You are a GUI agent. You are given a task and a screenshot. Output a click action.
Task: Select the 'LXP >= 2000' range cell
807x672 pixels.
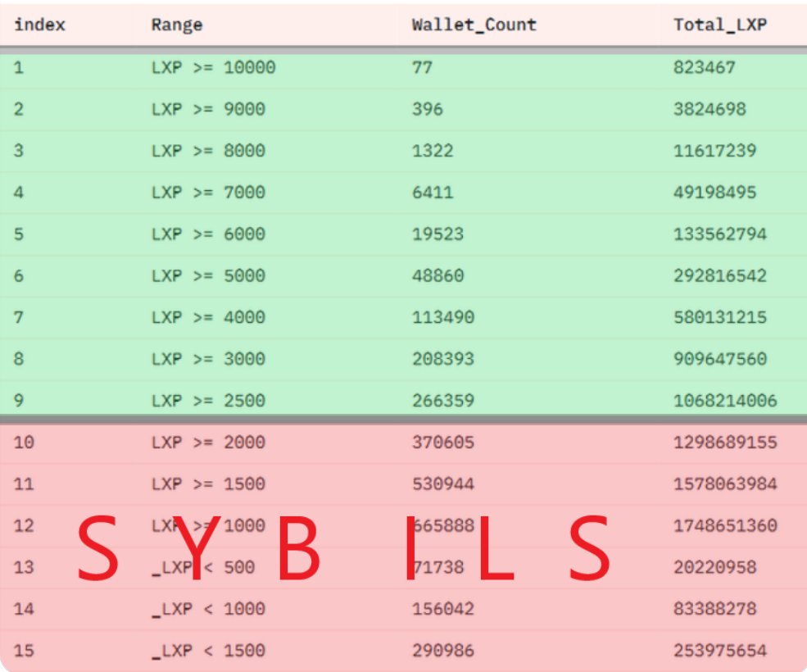[208, 442]
